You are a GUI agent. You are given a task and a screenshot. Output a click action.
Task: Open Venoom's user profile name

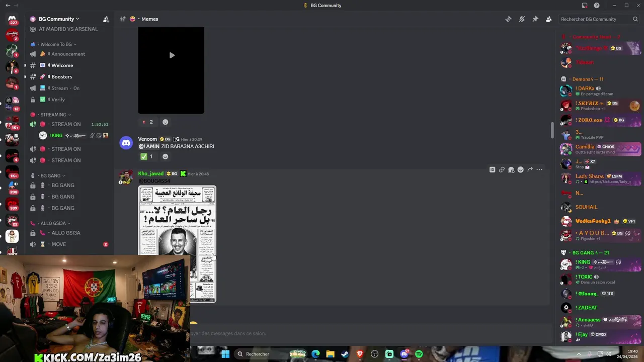click(147, 139)
